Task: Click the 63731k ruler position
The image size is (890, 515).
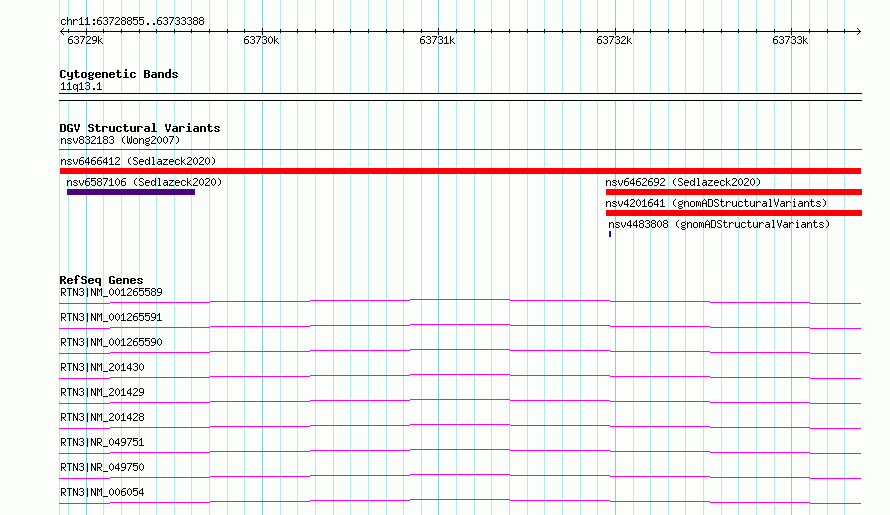Action: coord(437,40)
